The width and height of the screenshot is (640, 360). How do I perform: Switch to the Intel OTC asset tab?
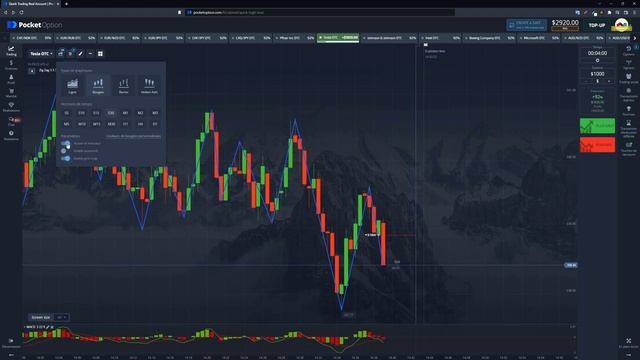440,38
